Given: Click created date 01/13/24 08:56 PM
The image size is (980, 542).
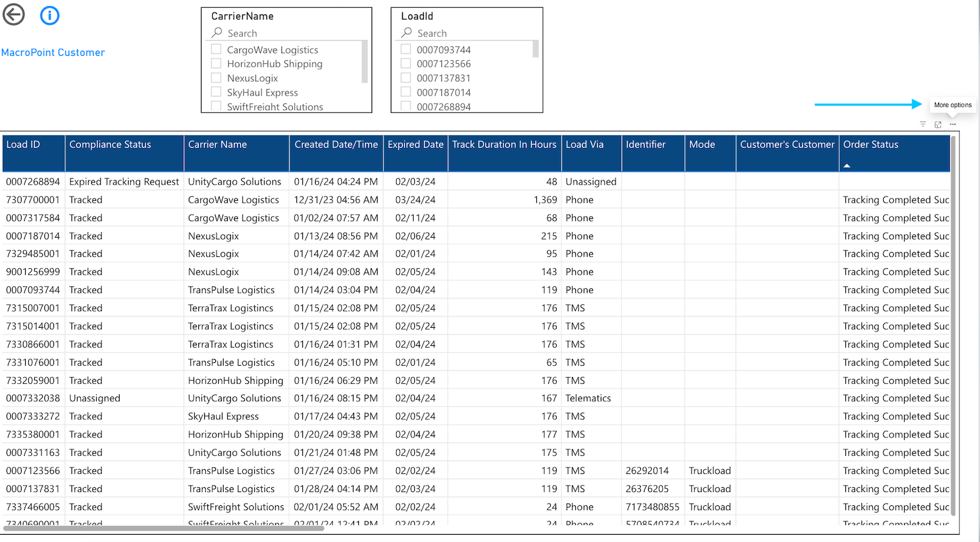Looking at the screenshot, I should pos(336,236).
